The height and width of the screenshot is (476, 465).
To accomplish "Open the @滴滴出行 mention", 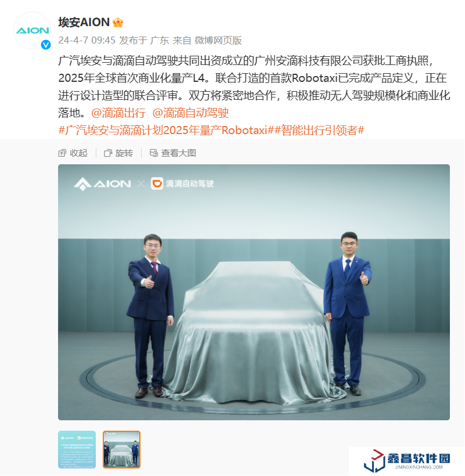I will point(118,113).
